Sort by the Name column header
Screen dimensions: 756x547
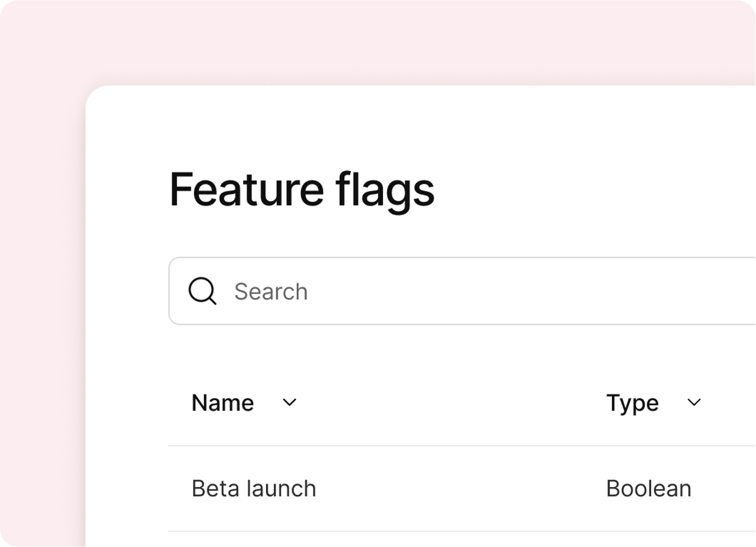(x=223, y=403)
